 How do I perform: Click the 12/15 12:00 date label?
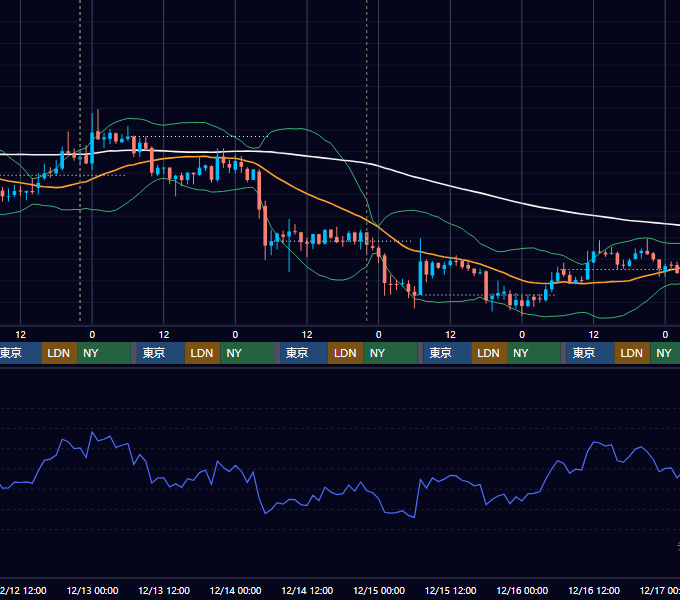coord(451,590)
